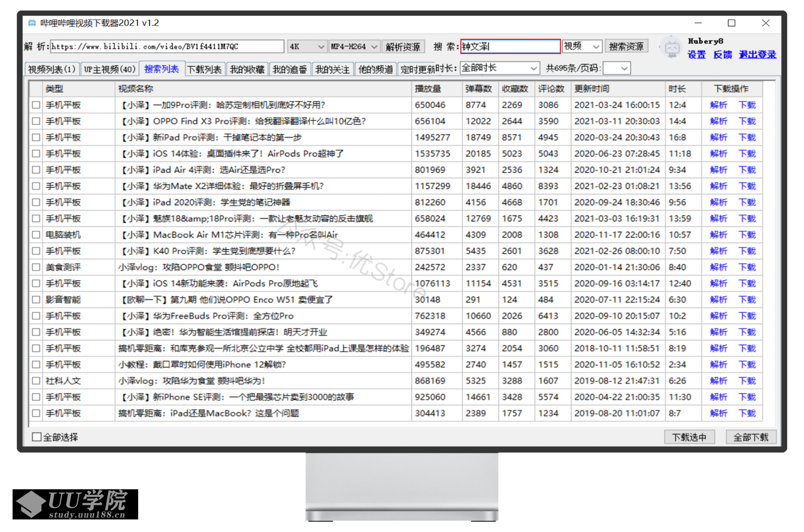Screen dimensions: 804x532
Task: Open the 全部时长 duration dropdown
Action: coord(500,68)
